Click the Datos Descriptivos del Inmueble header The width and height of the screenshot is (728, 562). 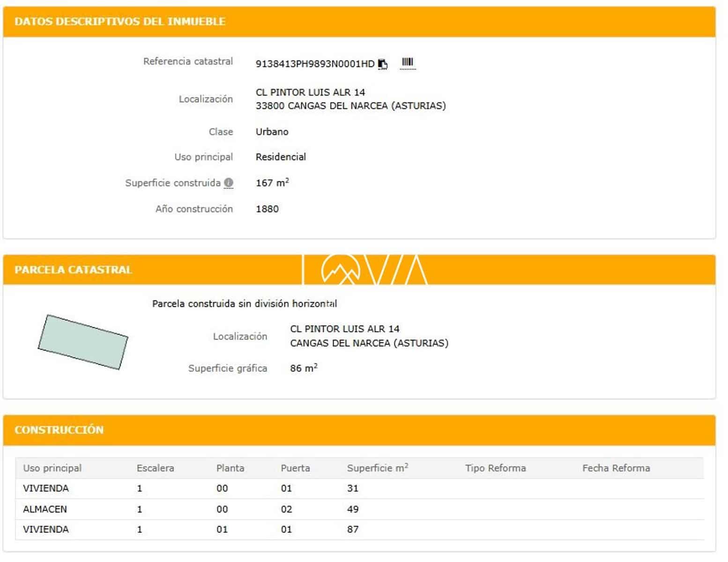[x=120, y=22]
